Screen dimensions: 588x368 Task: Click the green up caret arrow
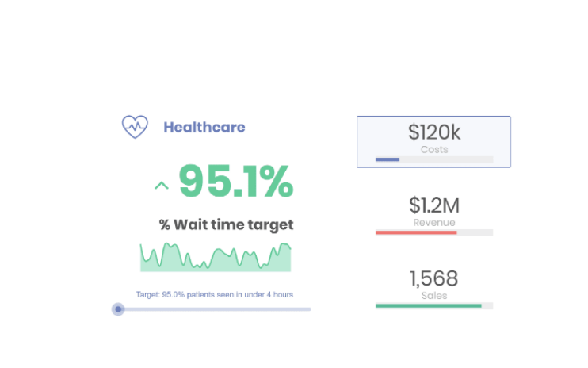click(x=162, y=186)
